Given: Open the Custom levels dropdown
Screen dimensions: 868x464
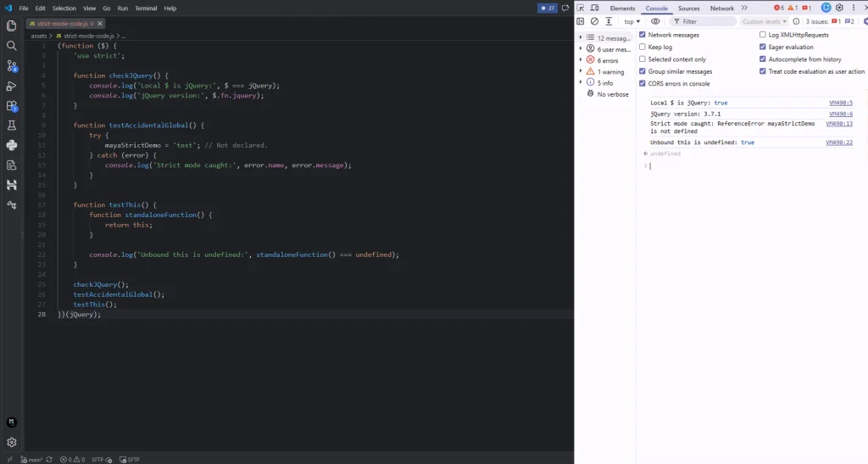Looking at the screenshot, I should coord(765,21).
